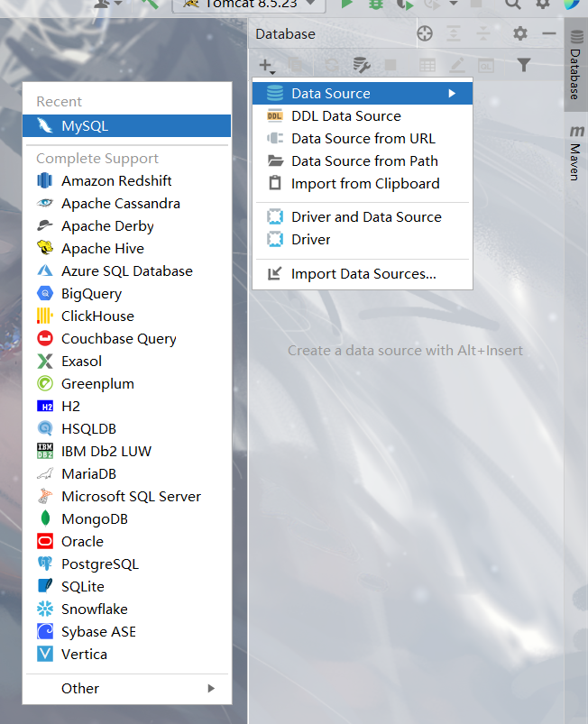Viewport: 588px width, 724px height.
Task: Open the Data Source submenu
Action: pyautogui.click(x=363, y=93)
